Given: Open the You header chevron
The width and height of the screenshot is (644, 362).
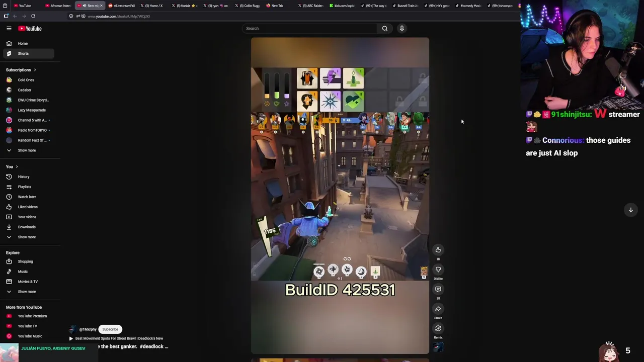Looking at the screenshot, I should point(17,167).
